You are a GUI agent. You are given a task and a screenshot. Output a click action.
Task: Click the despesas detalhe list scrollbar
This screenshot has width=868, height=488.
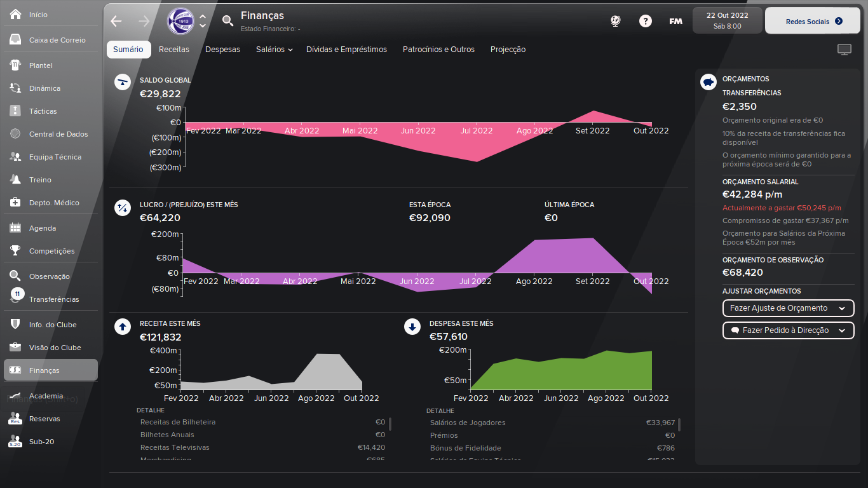coord(679,424)
